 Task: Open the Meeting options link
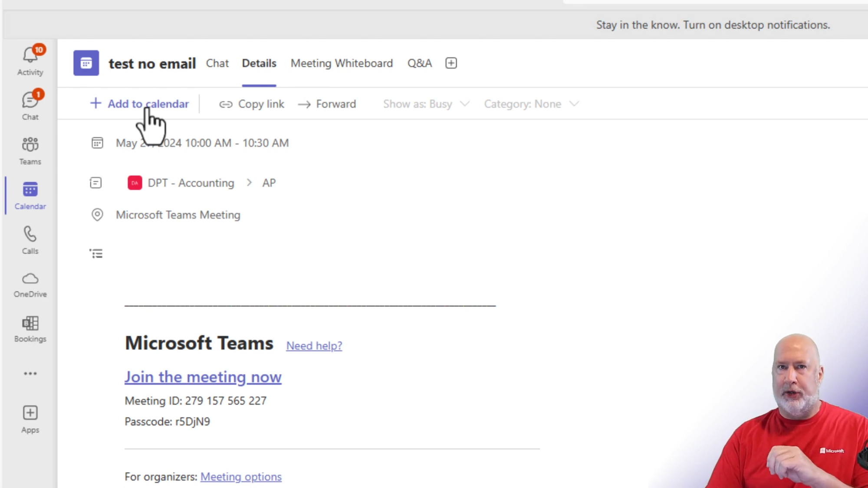point(241,477)
